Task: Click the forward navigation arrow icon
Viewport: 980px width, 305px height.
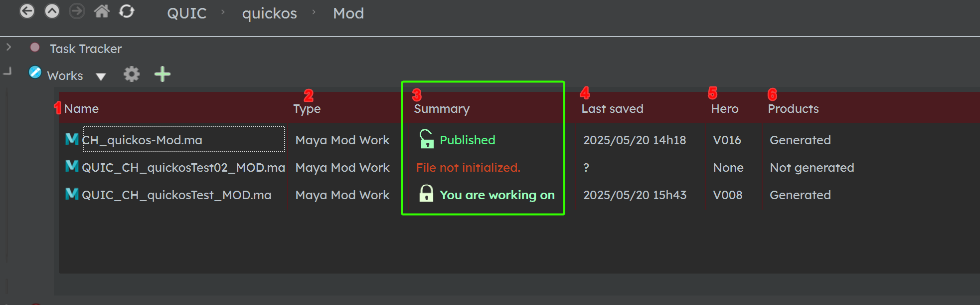Action: 76,11
